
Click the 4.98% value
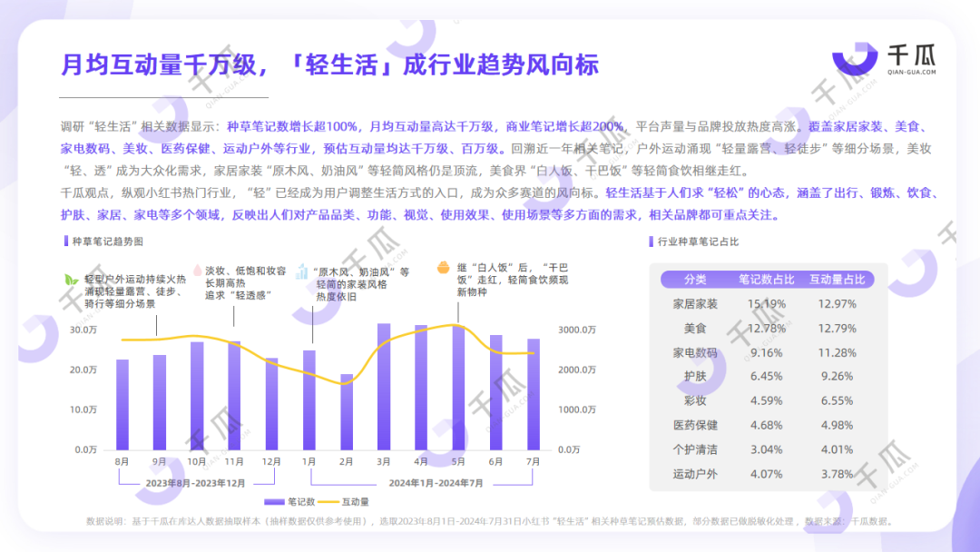pyautogui.click(x=837, y=425)
